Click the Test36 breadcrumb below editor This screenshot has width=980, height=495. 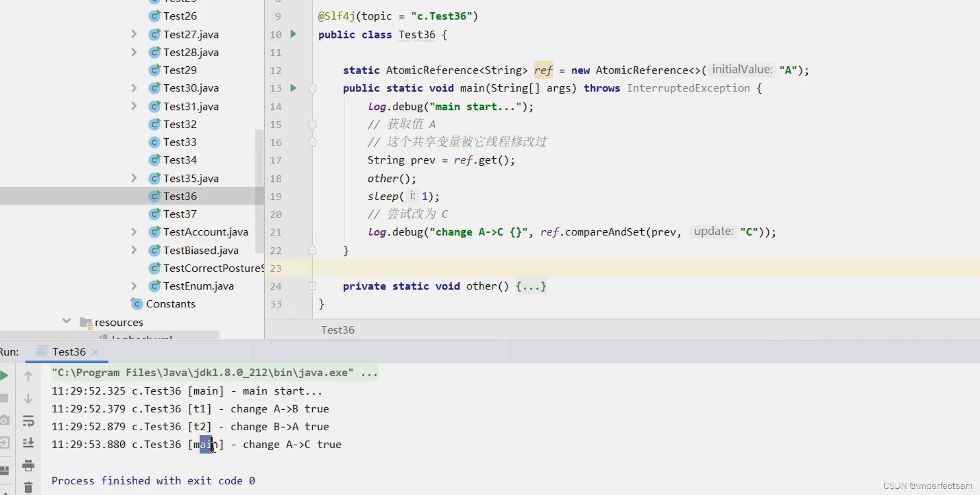(x=338, y=330)
